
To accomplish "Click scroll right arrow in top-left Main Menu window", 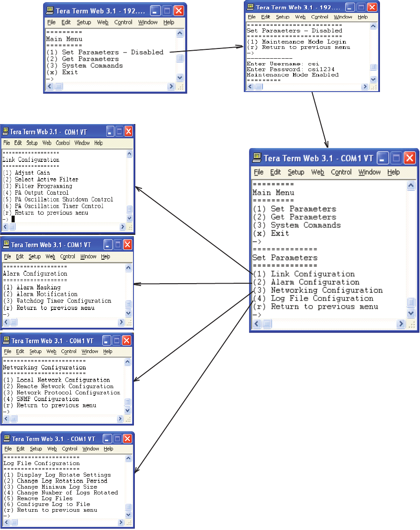I will (171, 86).
